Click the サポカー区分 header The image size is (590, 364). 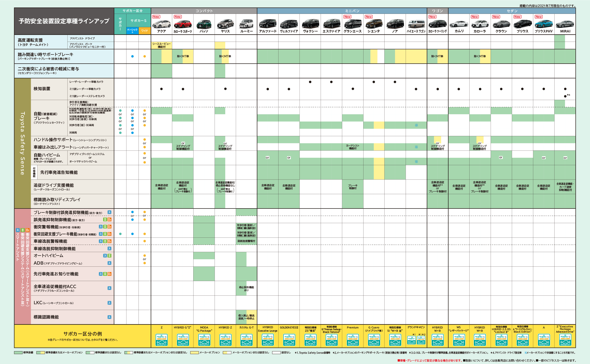click(x=133, y=11)
